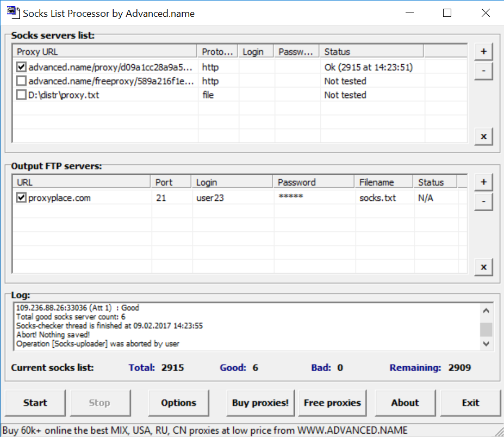Image resolution: width=504 pixels, height=437 pixels.
Task: Click log line 'Abort! Nothing saved!'
Action: point(53,335)
